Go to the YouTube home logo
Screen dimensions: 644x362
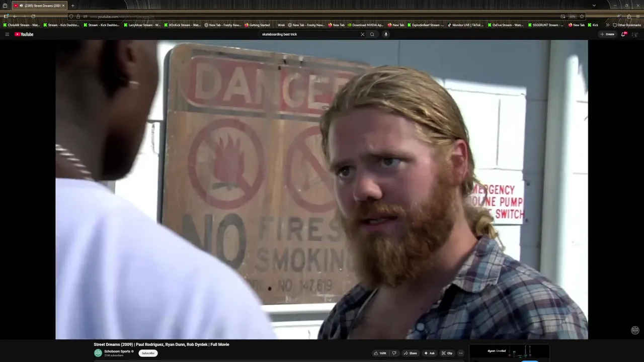tap(24, 34)
